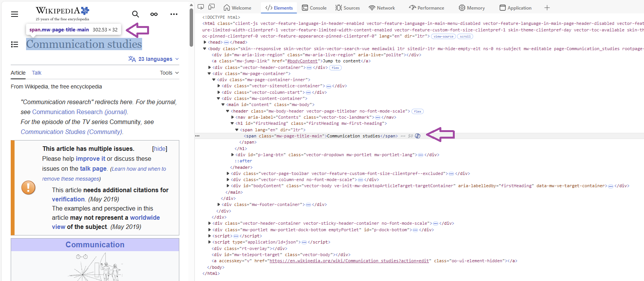
Task: Click the #bodyContent href in the DOM
Action: point(303,61)
